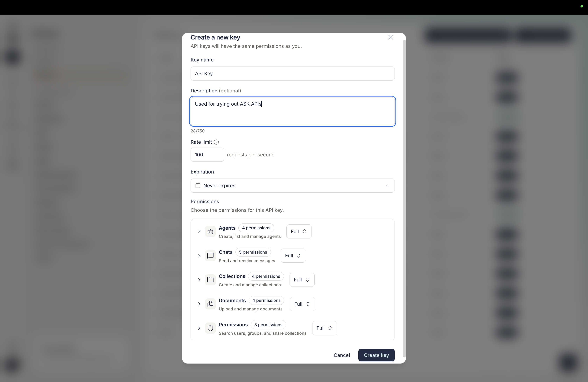The height and width of the screenshot is (382, 588).
Task: Expand the Collections permissions row
Action: pyautogui.click(x=199, y=280)
